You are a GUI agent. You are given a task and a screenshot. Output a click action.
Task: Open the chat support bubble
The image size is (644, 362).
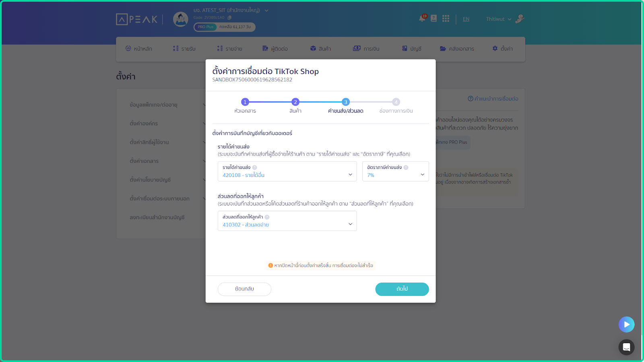(626, 347)
